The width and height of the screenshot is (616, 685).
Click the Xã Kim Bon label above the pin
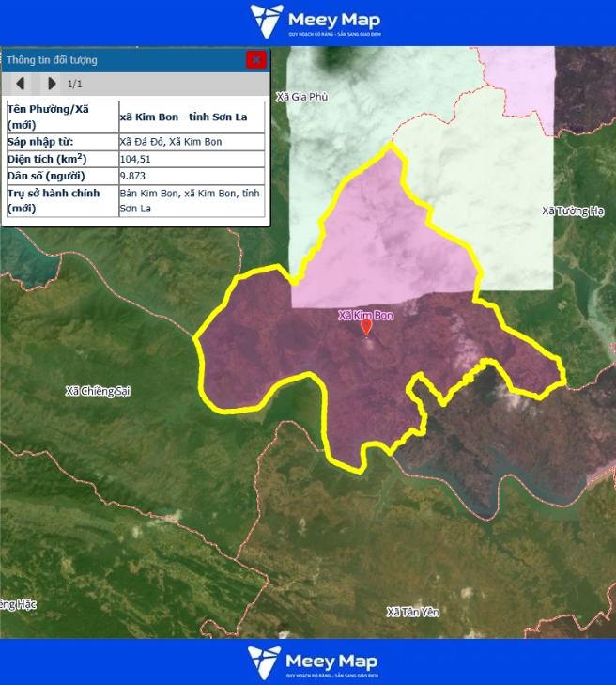[365, 316]
